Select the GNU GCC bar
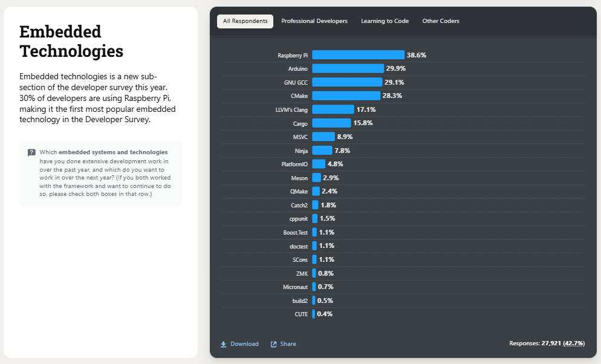The image size is (601, 364). pos(347,82)
